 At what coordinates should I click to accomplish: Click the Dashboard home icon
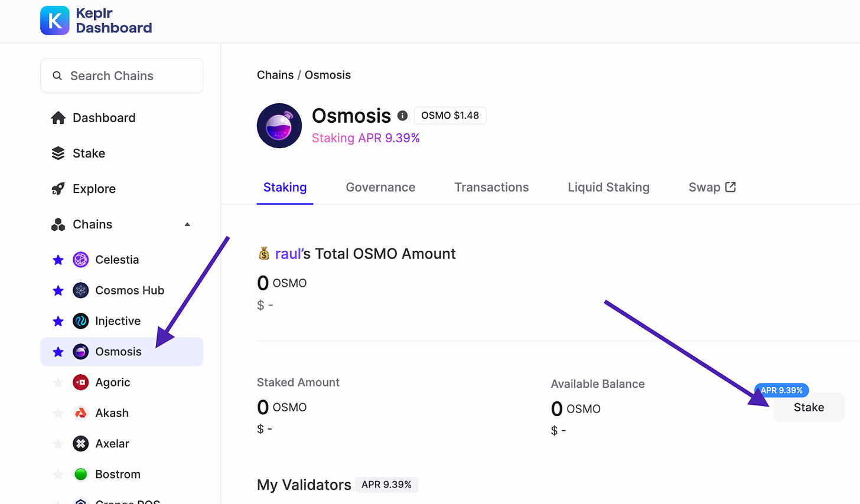click(x=58, y=118)
